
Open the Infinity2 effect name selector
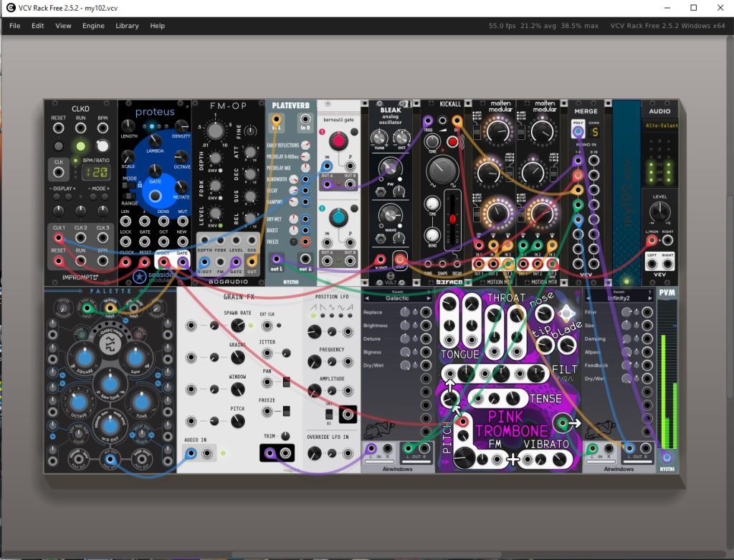point(619,298)
